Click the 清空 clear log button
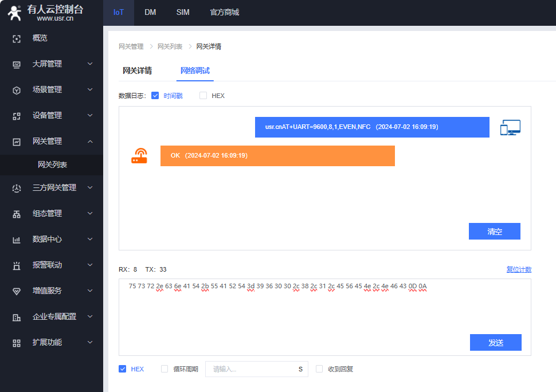Screen dimensions: 556x392 pos(494,232)
